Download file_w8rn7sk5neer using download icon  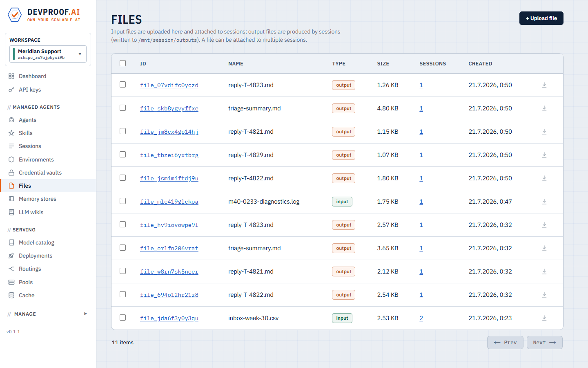[544, 272]
